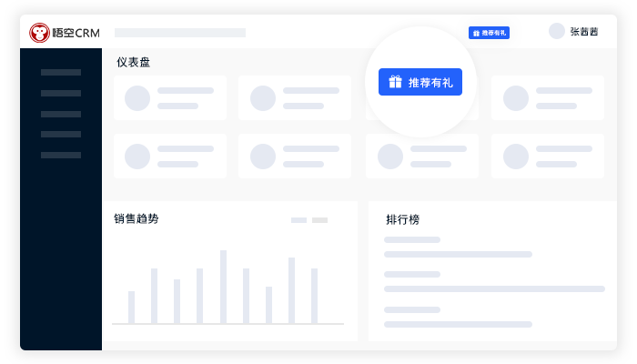Toggle the second legend marker in 销售趋势
Screen dimensions: 637x364
[319, 220]
